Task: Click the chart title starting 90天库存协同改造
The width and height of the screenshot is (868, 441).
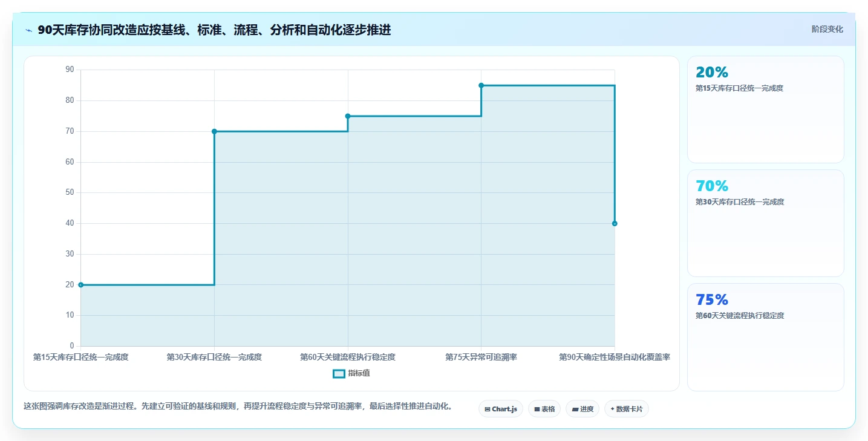Action: coord(214,30)
